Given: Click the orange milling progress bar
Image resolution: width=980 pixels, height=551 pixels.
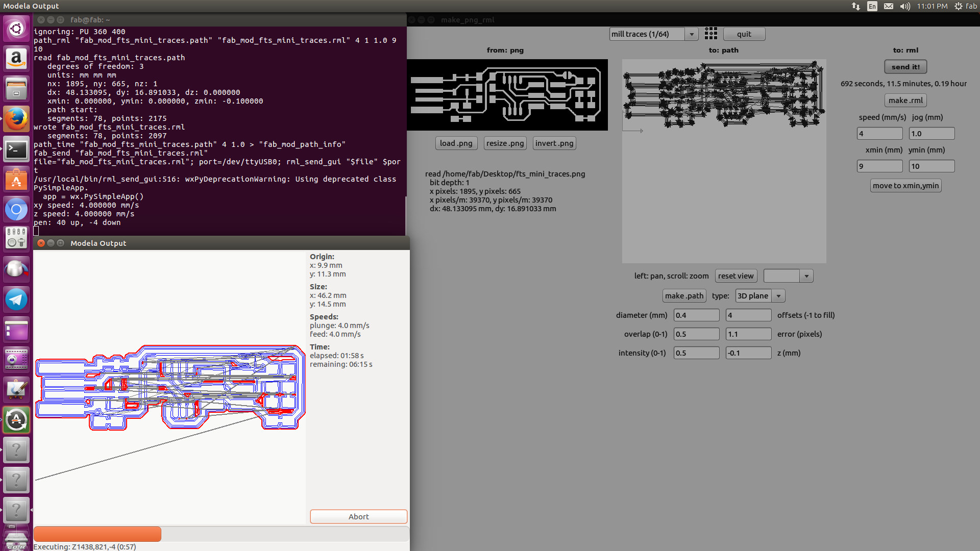Looking at the screenshot, I should point(97,534).
